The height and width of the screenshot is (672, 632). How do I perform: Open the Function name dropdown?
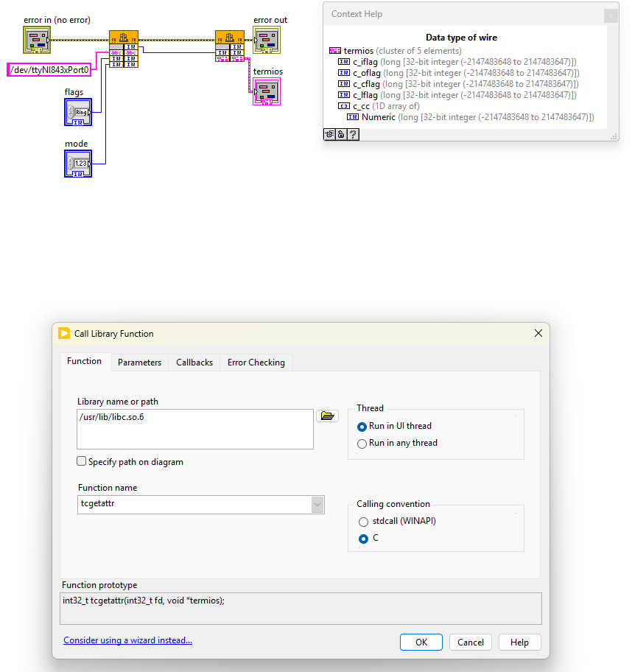(x=317, y=504)
